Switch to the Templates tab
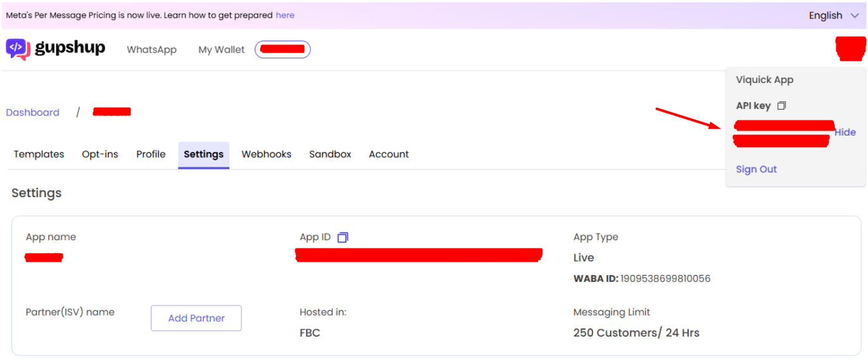This screenshot has height=360, width=868. [x=39, y=154]
